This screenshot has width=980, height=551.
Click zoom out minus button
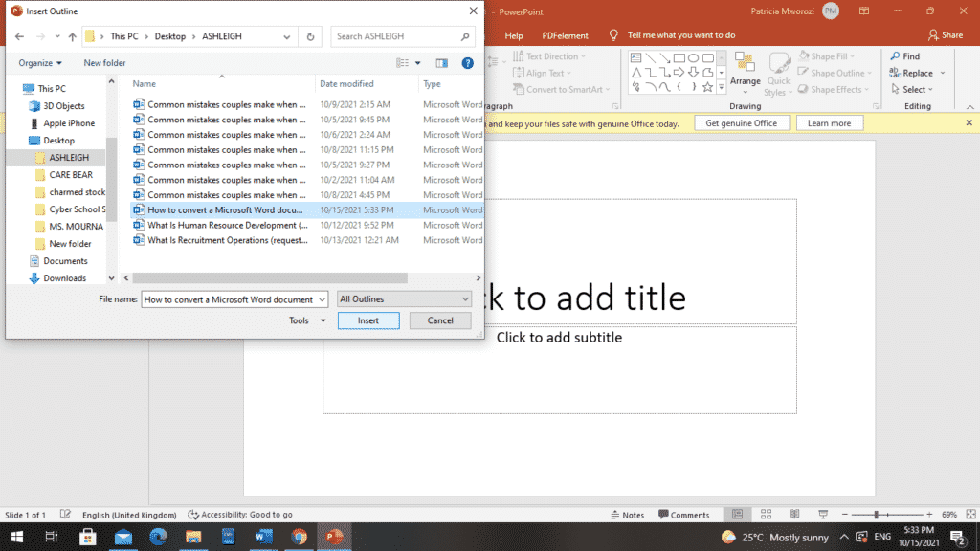[x=844, y=514]
